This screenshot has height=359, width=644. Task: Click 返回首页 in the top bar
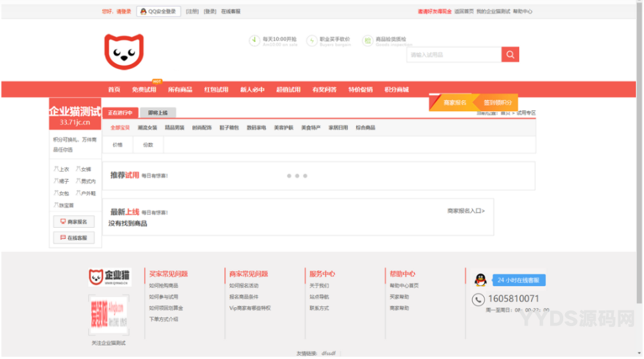pyautogui.click(x=463, y=12)
